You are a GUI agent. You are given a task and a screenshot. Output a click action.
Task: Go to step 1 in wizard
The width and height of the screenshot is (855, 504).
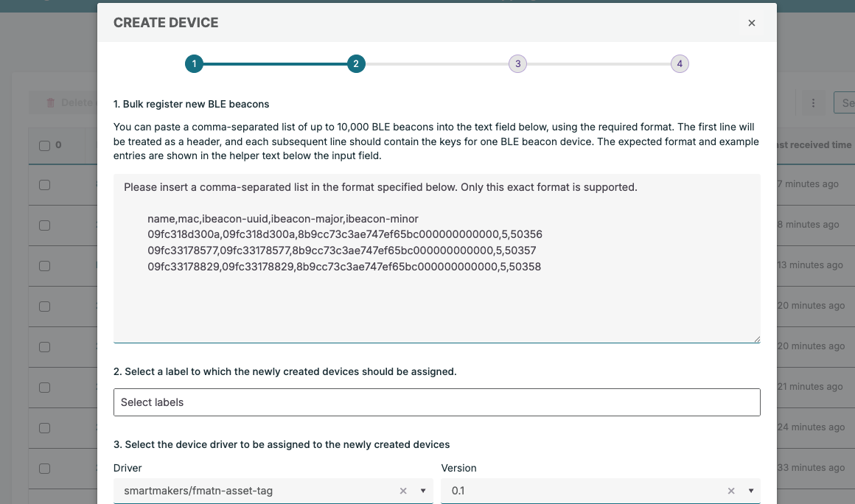193,64
